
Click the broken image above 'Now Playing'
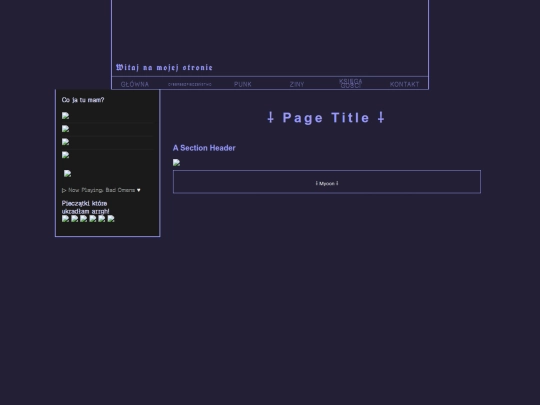(x=68, y=174)
